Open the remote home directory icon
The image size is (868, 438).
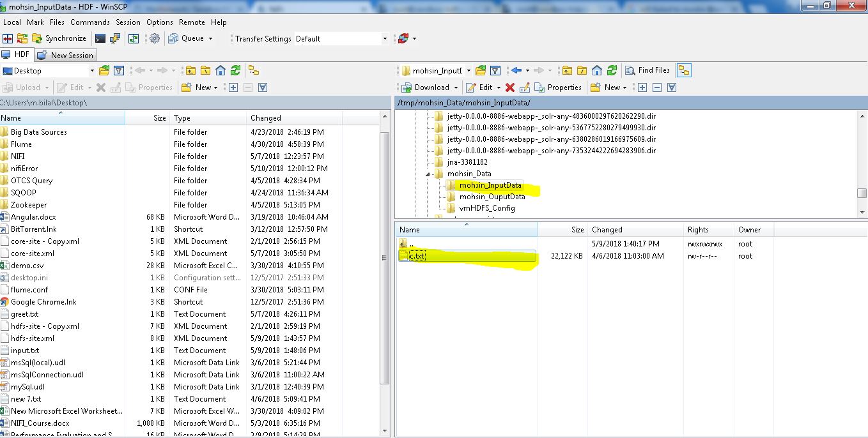596,70
